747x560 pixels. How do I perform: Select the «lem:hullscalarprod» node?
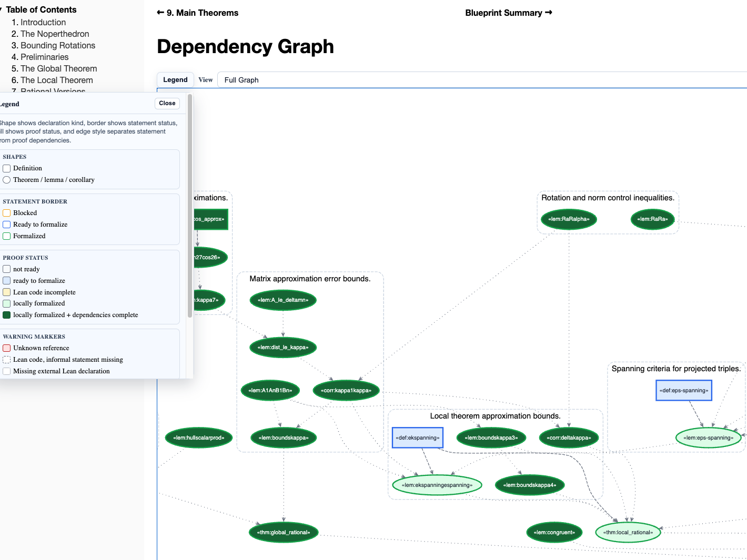tap(199, 437)
